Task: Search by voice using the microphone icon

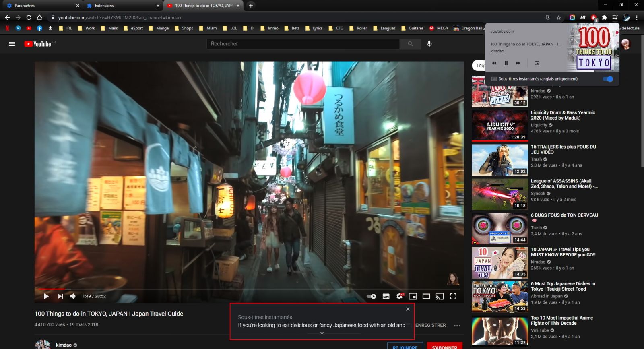Action: pyautogui.click(x=429, y=44)
